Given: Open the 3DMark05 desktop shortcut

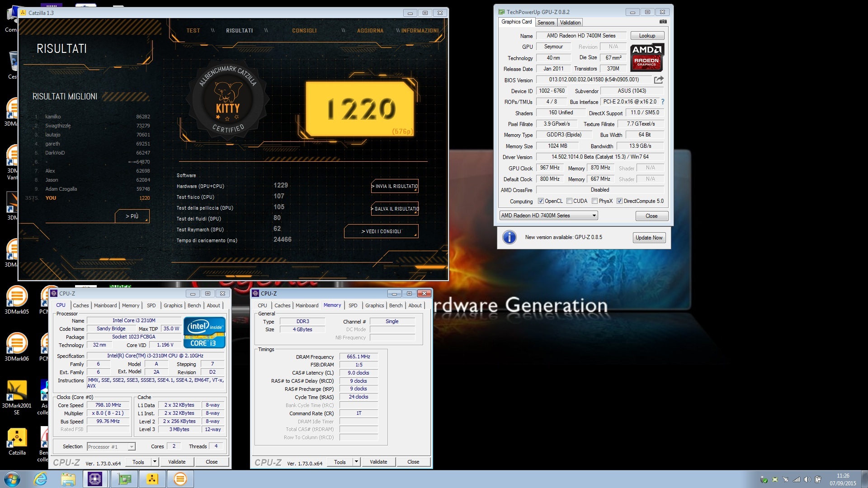Looking at the screenshot, I should click(17, 300).
